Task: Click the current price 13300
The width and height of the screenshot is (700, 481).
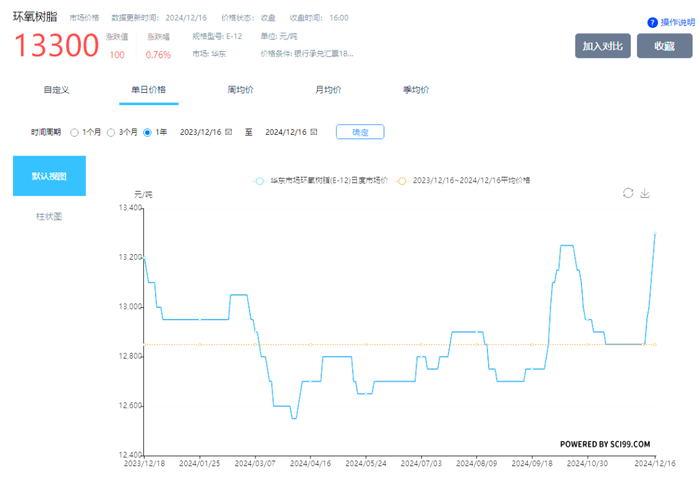Action: (x=57, y=46)
